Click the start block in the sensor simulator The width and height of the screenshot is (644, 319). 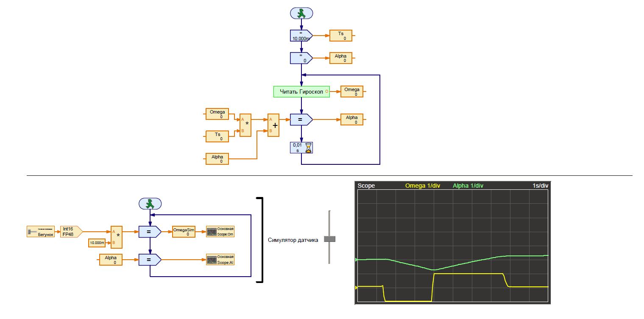pos(150,204)
